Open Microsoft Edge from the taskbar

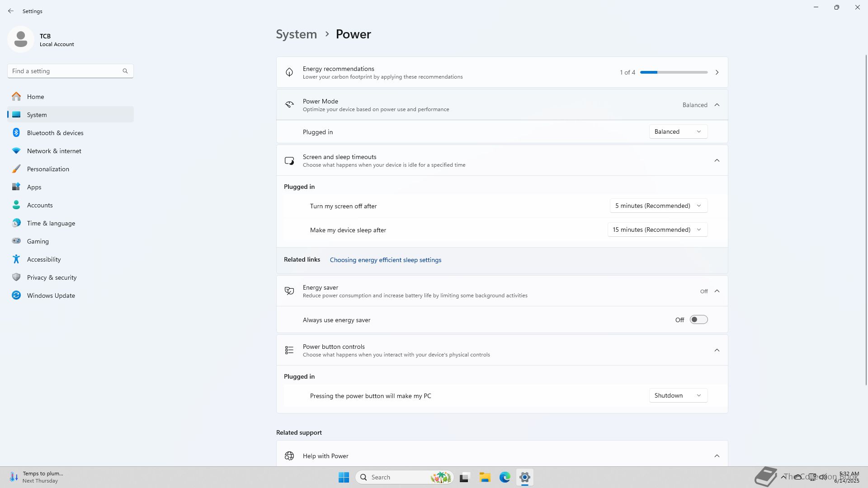[x=505, y=477]
